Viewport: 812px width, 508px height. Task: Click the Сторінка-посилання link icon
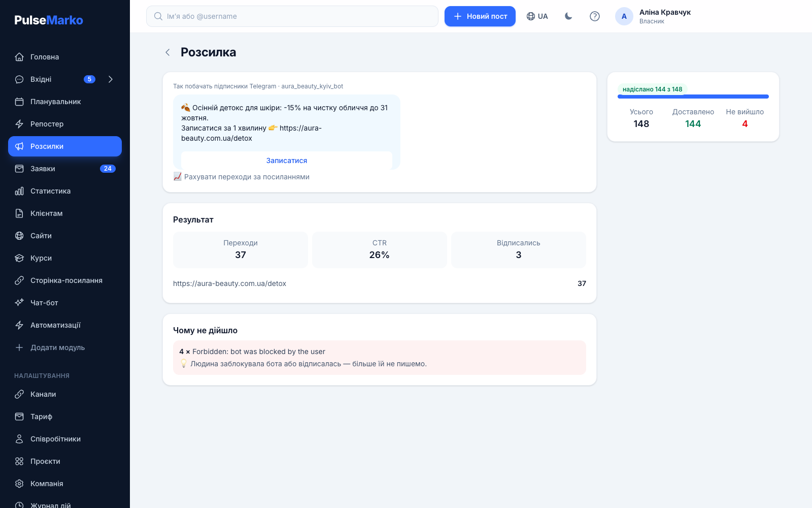click(19, 280)
